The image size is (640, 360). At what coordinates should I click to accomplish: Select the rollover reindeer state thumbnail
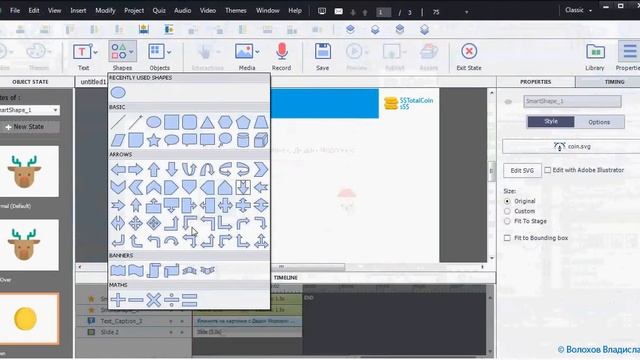[29, 245]
